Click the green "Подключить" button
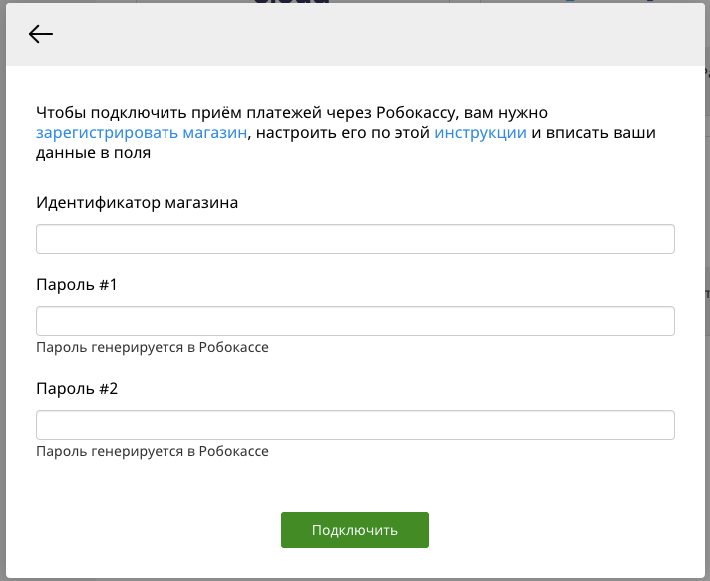 pyautogui.click(x=355, y=530)
